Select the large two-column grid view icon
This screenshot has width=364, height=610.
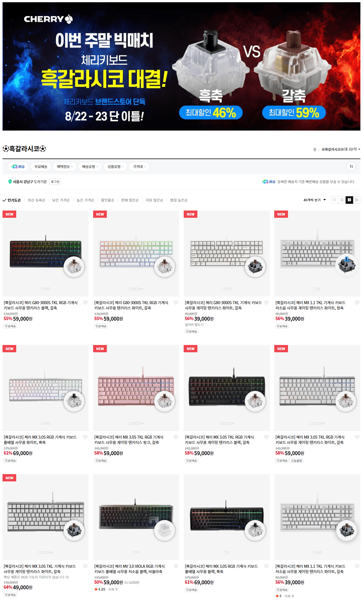[x=349, y=200]
